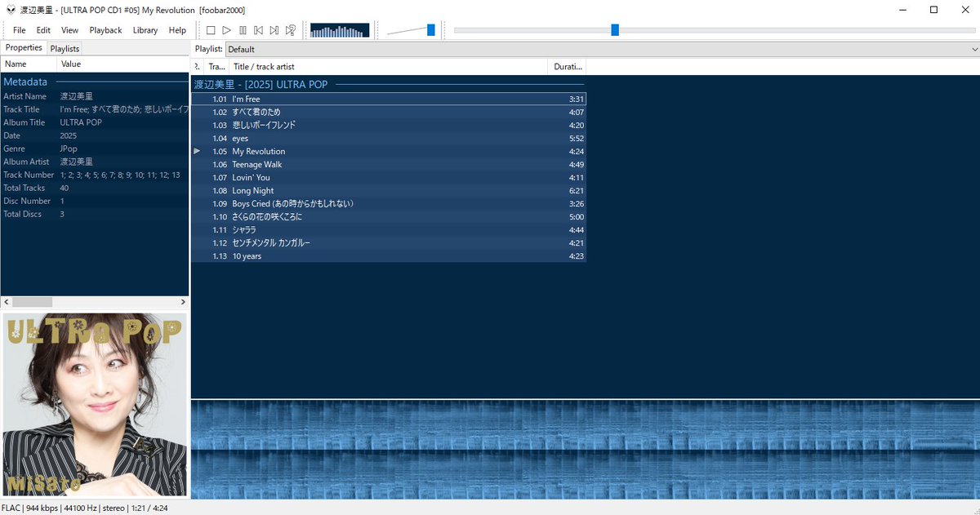Collapse the Metadata section header

point(95,82)
